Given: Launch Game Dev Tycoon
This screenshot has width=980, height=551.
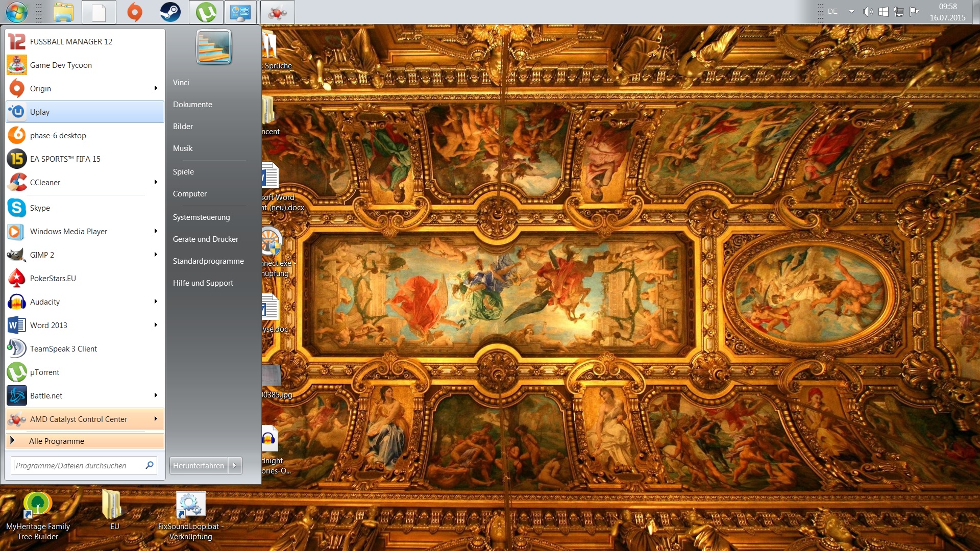Looking at the screenshot, I should coord(85,65).
